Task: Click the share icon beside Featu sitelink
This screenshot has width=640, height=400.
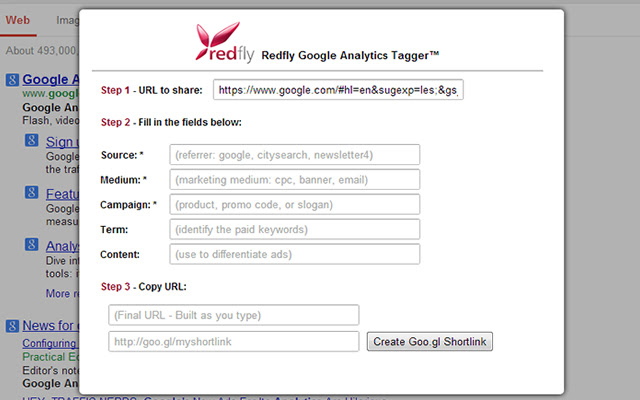Action: [31, 192]
